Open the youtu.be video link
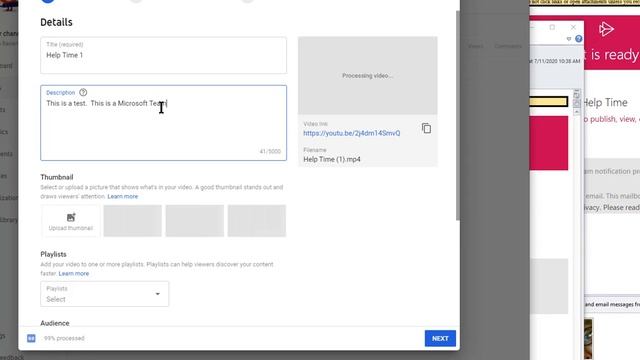Image resolution: width=640 pixels, height=360 pixels. [x=351, y=133]
